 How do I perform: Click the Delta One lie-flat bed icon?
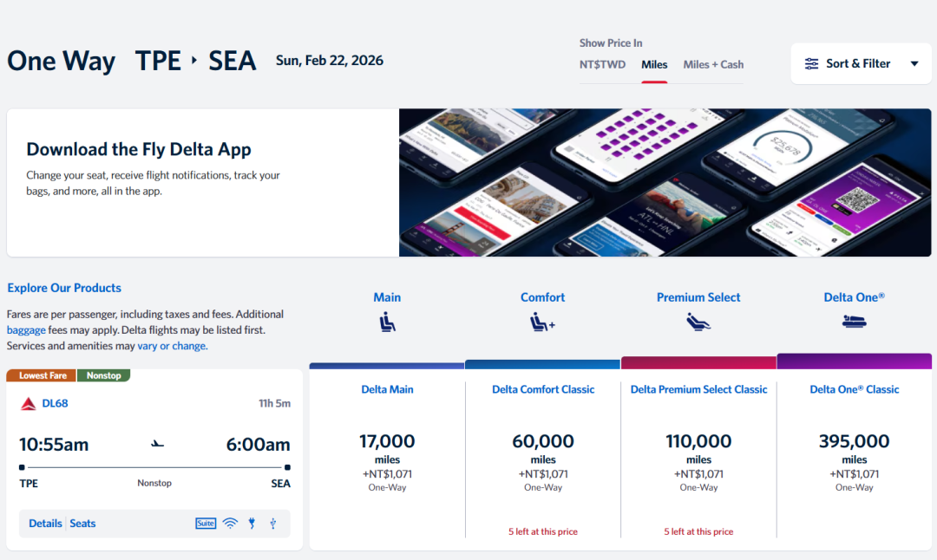pyautogui.click(x=854, y=322)
